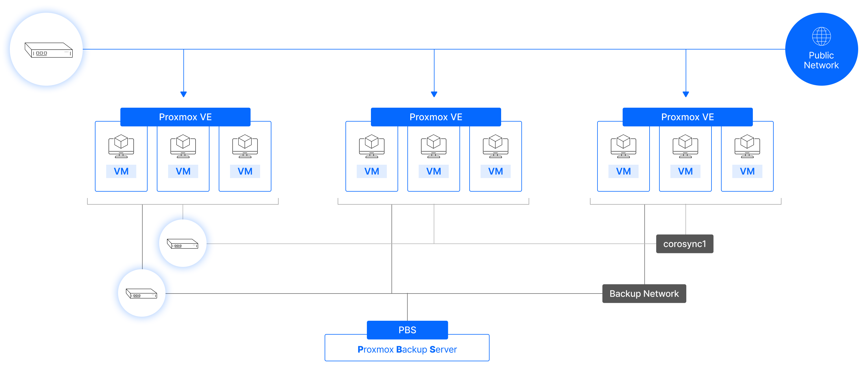This screenshot has width=868, height=374.
Task: Click the corosync1 switch icon
Action: 183,243
